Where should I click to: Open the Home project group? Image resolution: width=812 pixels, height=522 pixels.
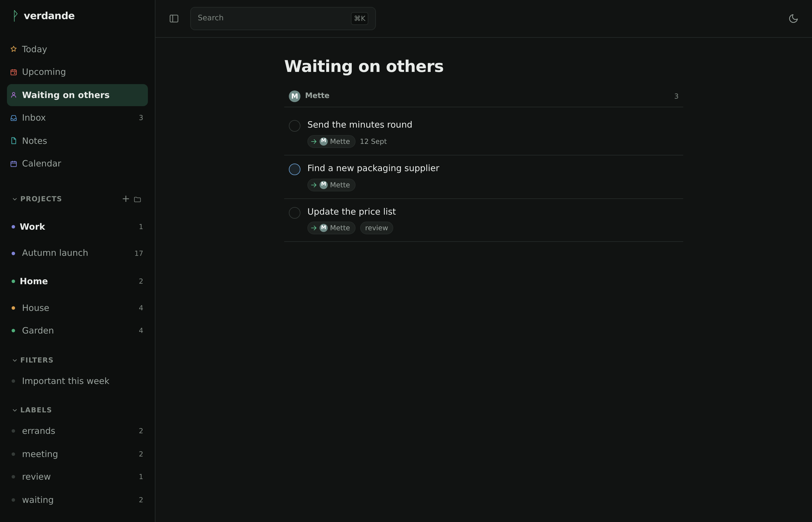(77, 281)
